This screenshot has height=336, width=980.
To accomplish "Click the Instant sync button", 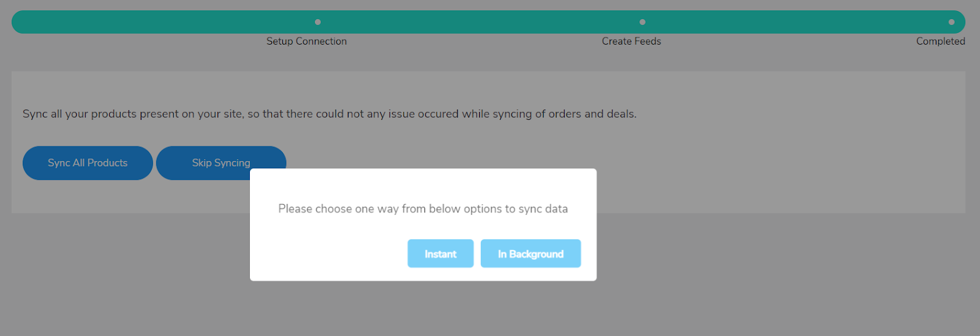I will 440,253.
